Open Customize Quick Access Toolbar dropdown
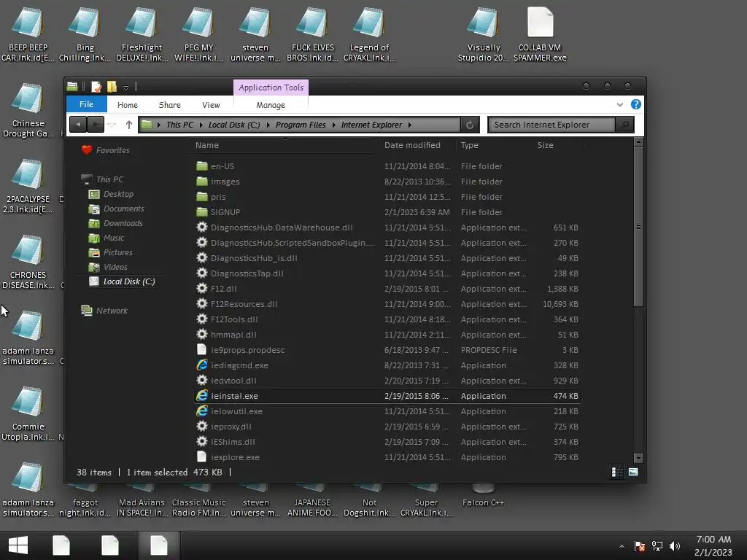 click(125, 87)
